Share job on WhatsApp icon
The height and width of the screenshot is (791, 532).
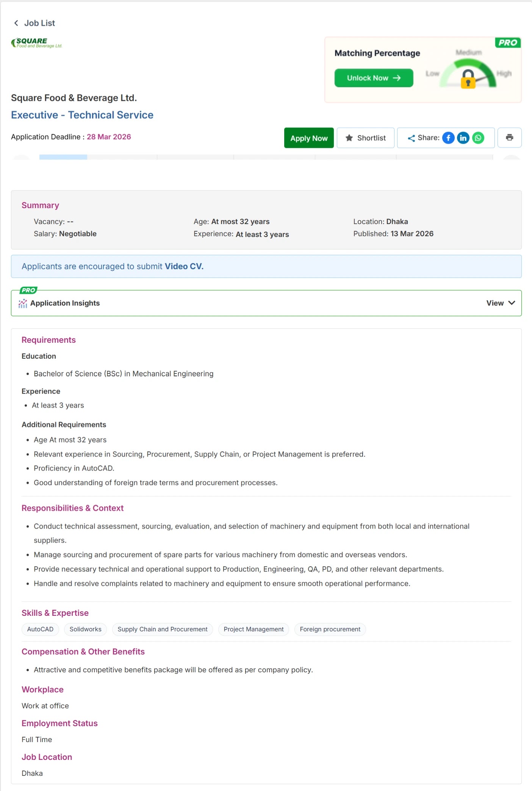pyautogui.click(x=478, y=138)
